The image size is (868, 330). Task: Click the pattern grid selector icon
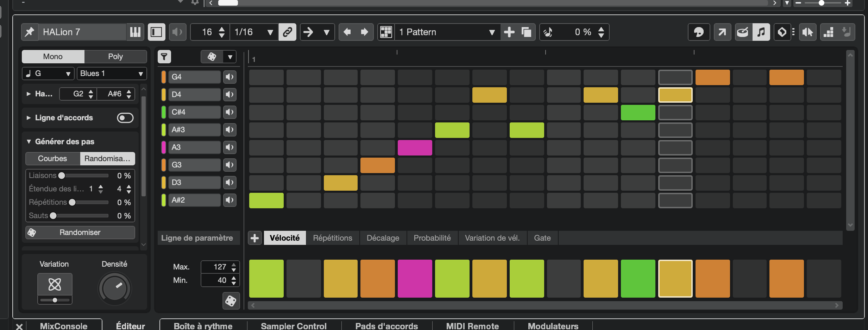click(386, 32)
